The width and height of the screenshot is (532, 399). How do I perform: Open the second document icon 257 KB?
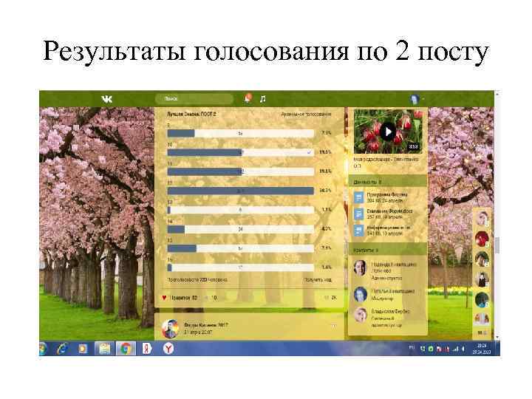pos(358,214)
